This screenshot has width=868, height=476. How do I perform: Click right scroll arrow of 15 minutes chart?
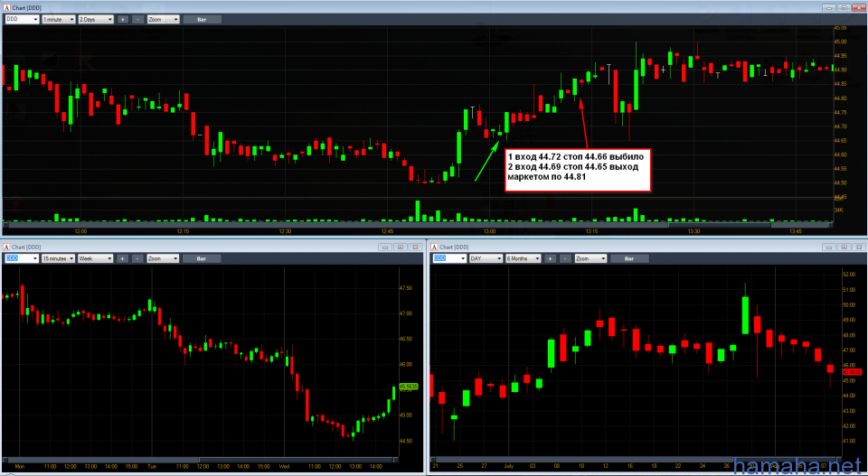tap(396, 460)
